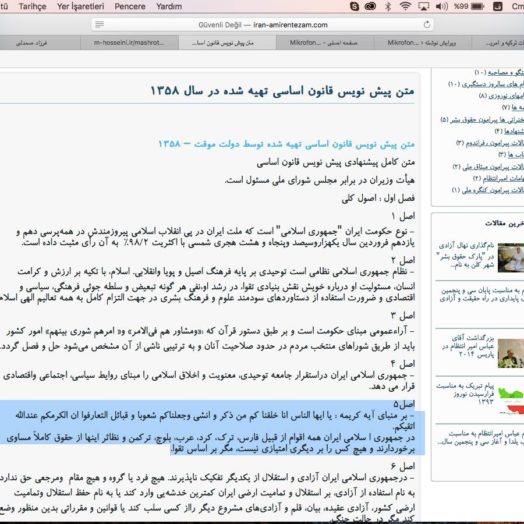Click the heading اصل ۶
524x524 pixels.
coord(403,466)
